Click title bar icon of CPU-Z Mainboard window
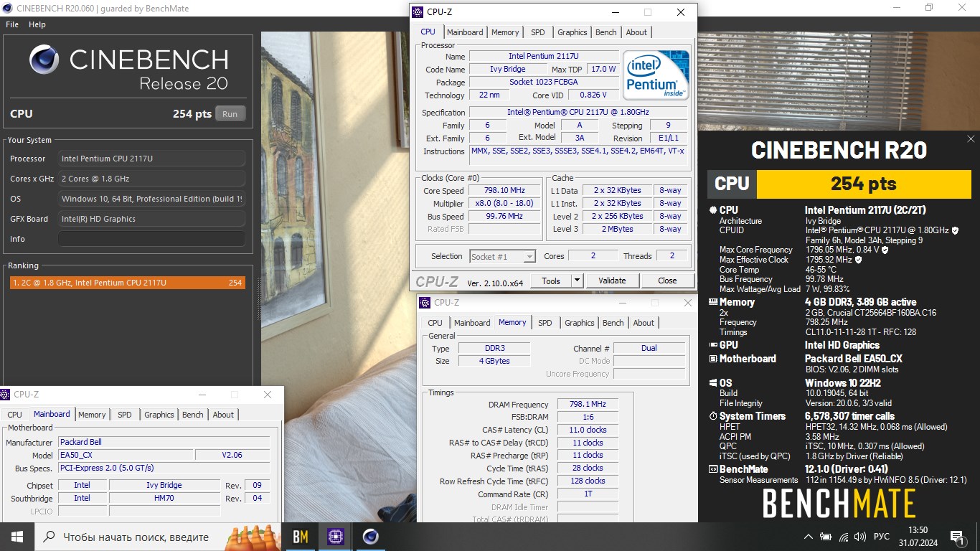This screenshot has height=551, width=980. coord(5,395)
